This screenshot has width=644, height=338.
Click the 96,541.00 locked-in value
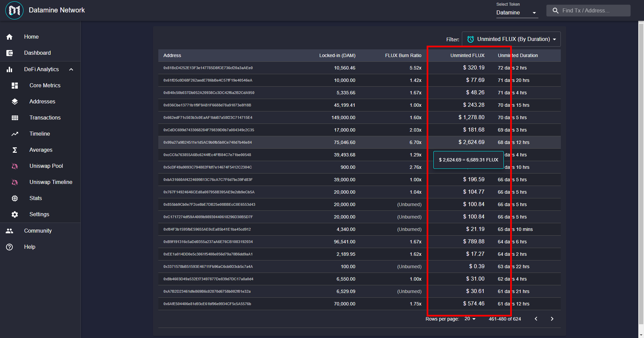344,242
